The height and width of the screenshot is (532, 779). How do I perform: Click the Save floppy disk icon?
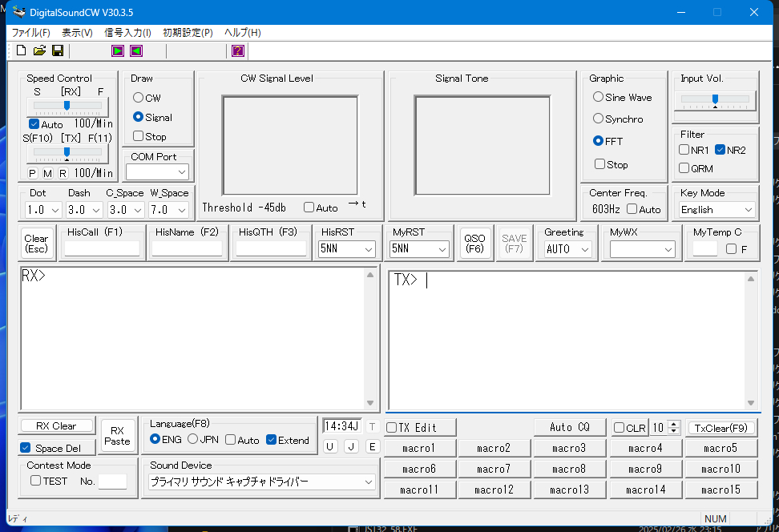[x=58, y=50]
